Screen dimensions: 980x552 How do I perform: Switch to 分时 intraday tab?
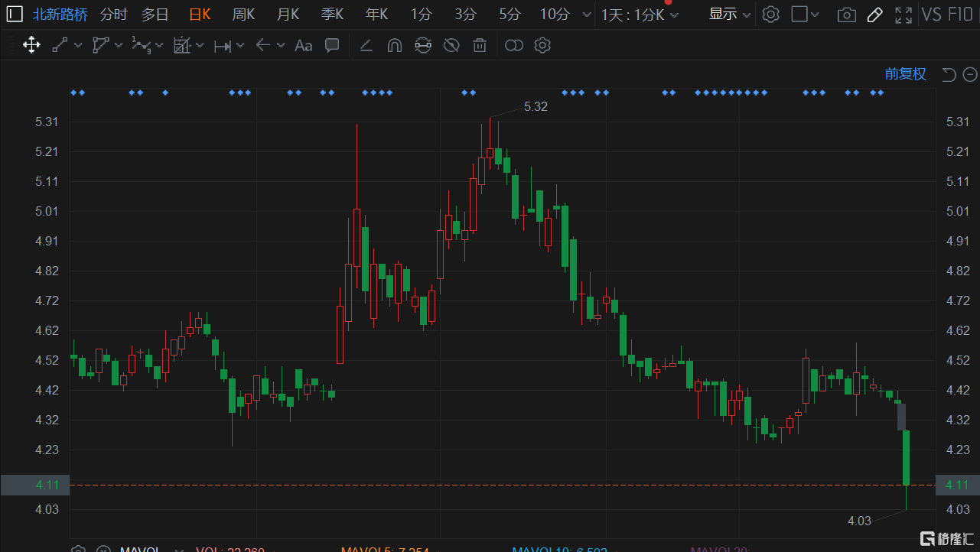[113, 14]
